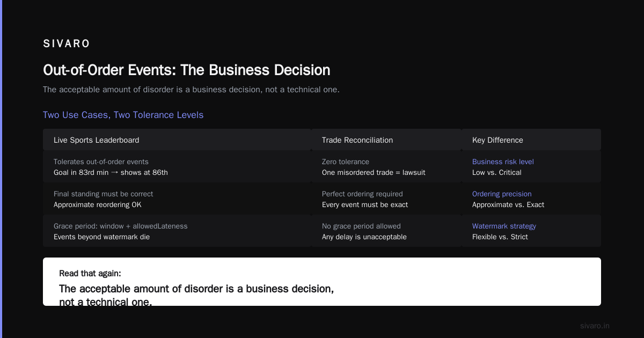Select the Zero tolerance cell
644x338 pixels.
tap(386, 167)
